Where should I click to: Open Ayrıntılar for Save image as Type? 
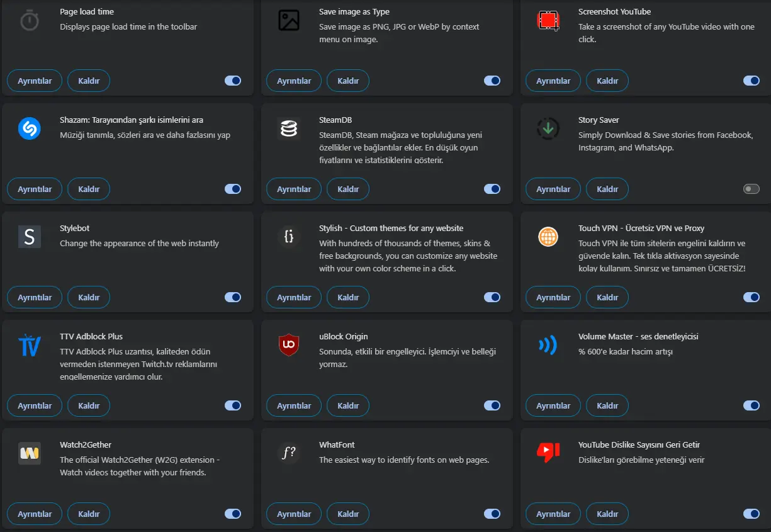click(x=294, y=81)
